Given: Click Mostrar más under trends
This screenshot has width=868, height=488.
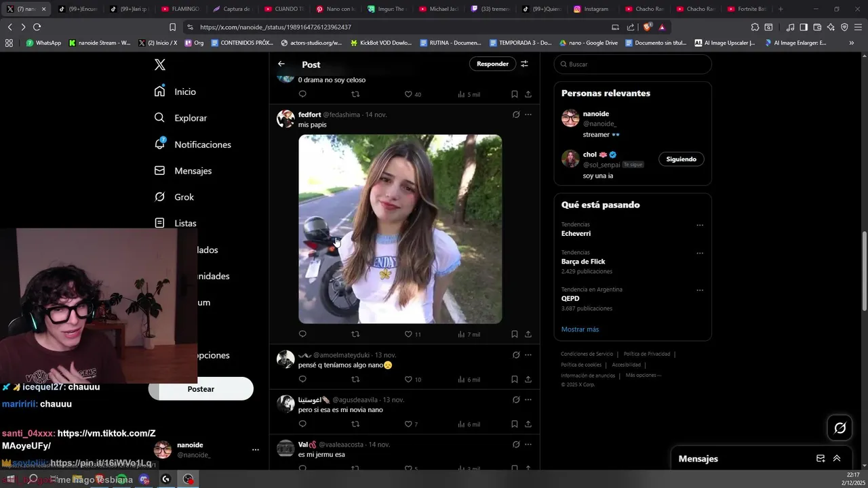Looking at the screenshot, I should point(580,329).
